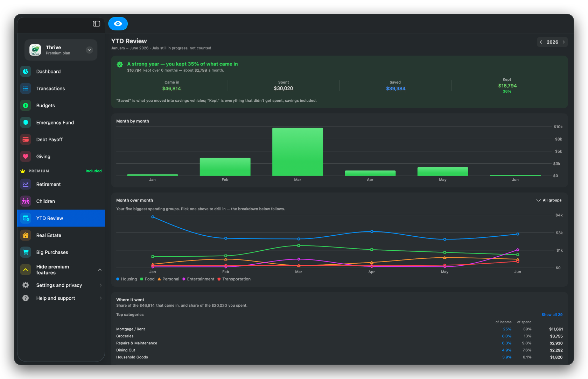Screen dimensions: 588x379
Task: Click the Included premium label
Action: tap(93, 171)
